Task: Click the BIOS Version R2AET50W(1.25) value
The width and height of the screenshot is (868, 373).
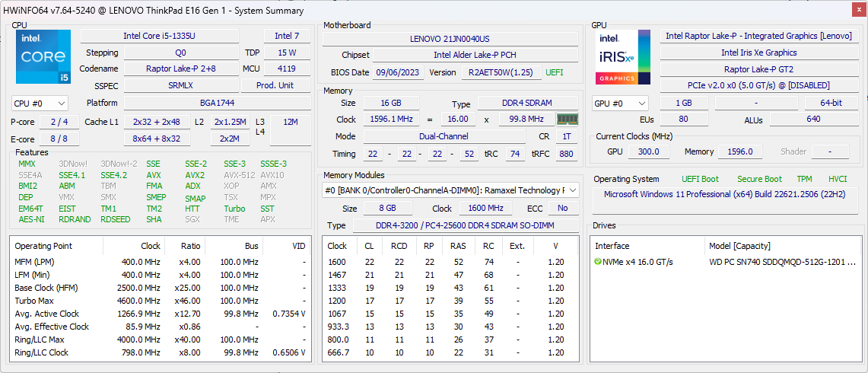Action: pos(501,72)
